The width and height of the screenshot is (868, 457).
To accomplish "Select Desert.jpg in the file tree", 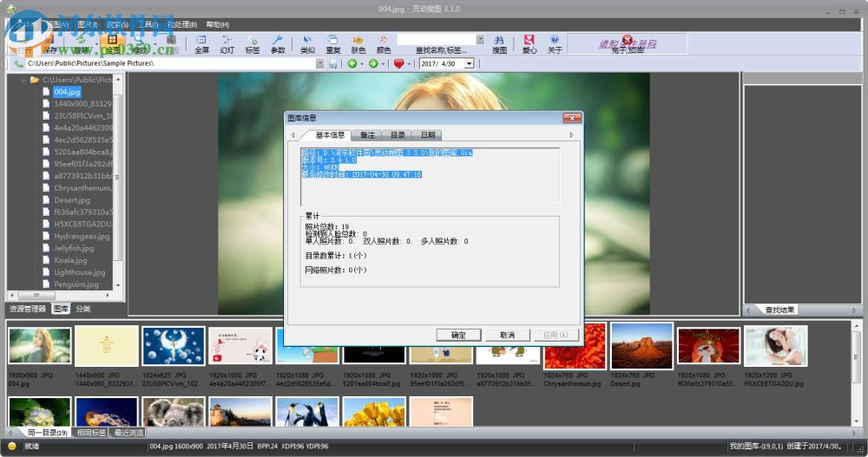I will pyautogui.click(x=72, y=199).
